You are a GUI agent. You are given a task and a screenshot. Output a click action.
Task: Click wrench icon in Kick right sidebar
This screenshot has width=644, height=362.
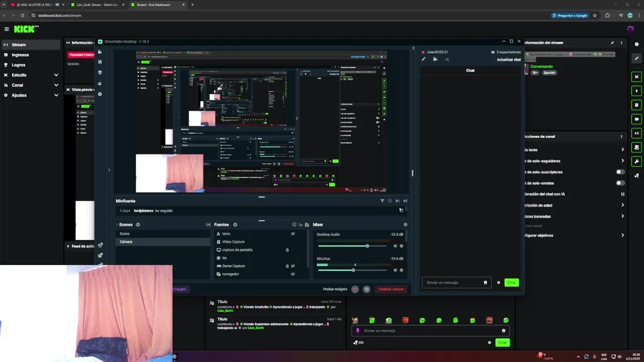pyautogui.click(x=637, y=161)
